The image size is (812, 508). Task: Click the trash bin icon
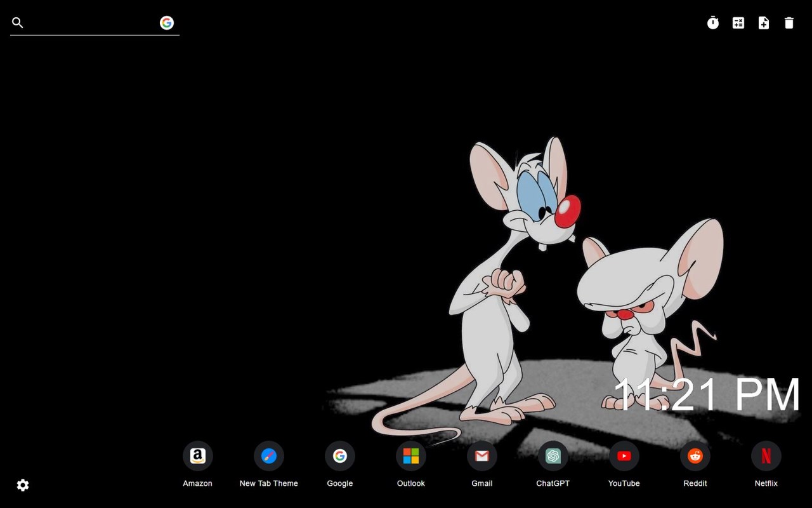[x=789, y=23]
